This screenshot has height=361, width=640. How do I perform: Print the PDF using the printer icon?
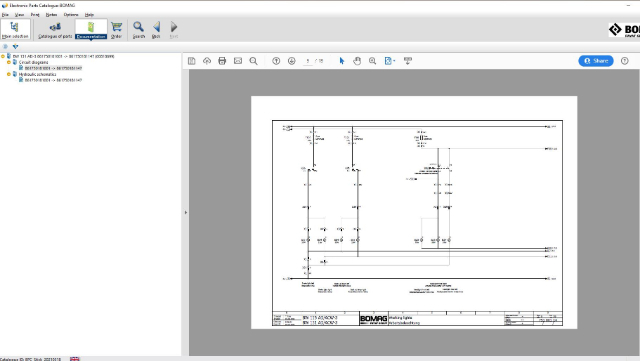coord(222,61)
